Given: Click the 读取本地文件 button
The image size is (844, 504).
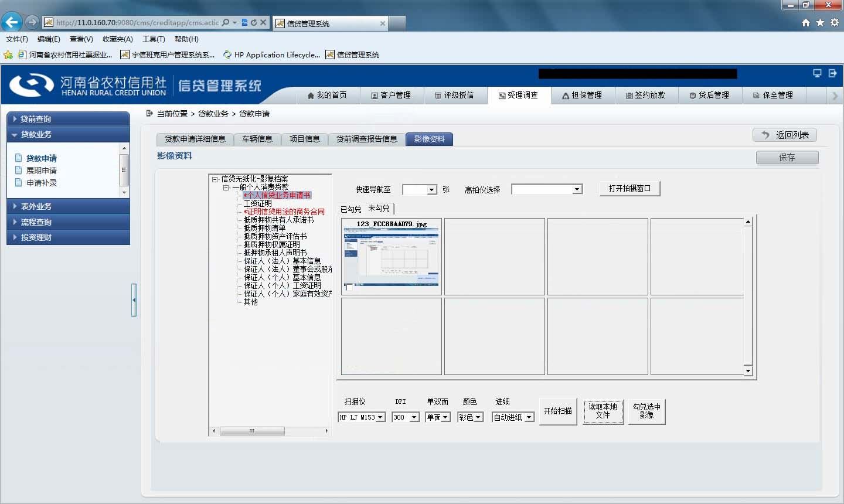Looking at the screenshot, I should point(603,411).
